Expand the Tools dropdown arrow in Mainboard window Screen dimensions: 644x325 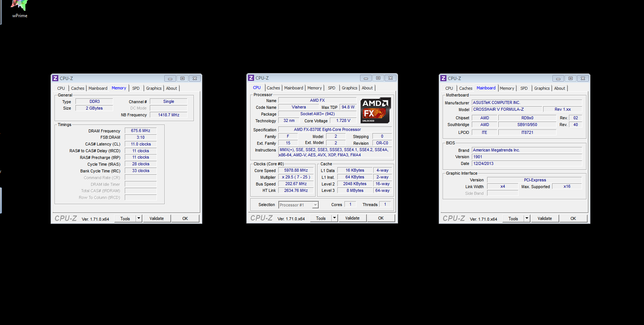[x=527, y=218]
